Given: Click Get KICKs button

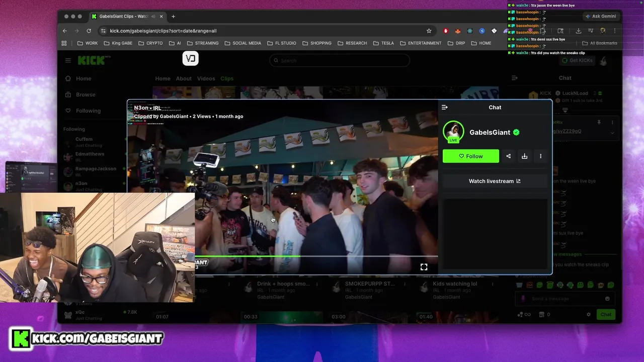Looking at the screenshot, I should click(x=577, y=60).
